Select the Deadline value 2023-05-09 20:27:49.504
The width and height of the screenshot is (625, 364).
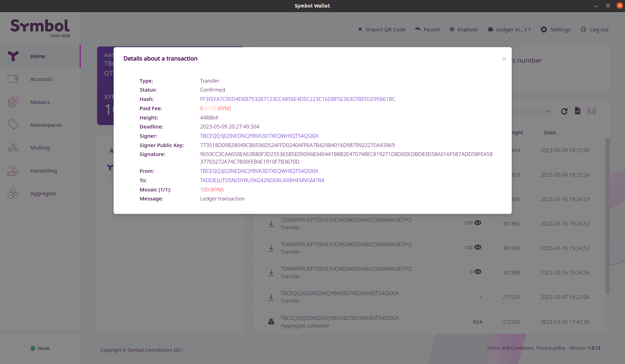click(229, 126)
